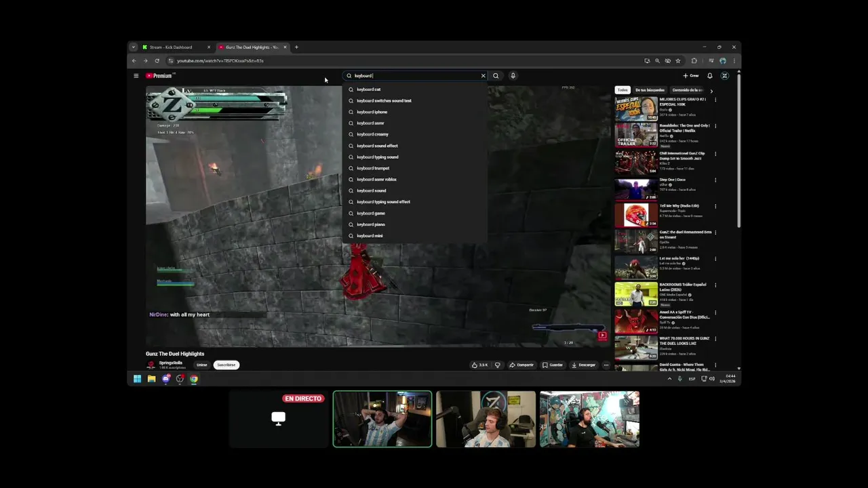Open options for Let me solo her video

coord(715,259)
